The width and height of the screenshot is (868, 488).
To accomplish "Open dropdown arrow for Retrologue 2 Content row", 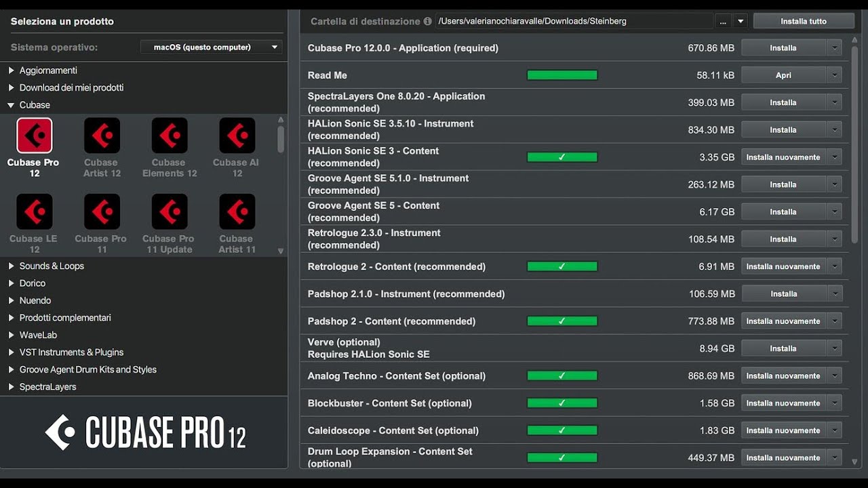I will 835,266.
